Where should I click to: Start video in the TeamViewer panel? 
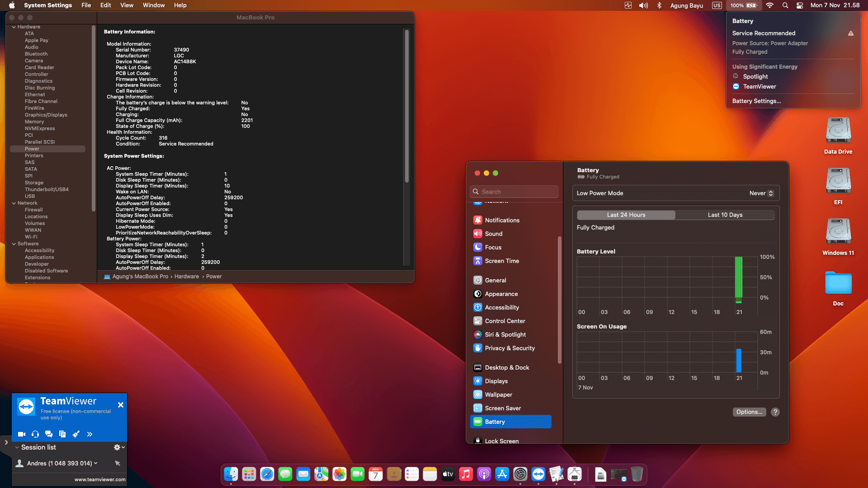pos(21,434)
